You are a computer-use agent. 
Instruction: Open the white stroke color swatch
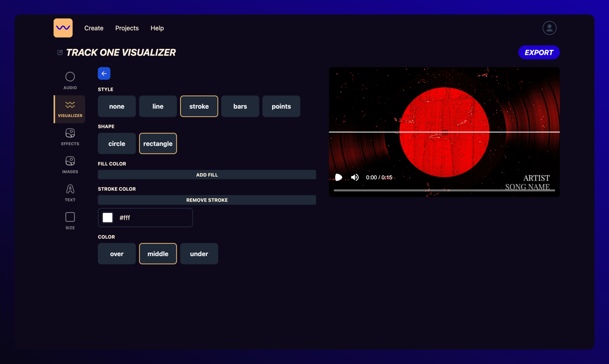click(x=107, y=218)
